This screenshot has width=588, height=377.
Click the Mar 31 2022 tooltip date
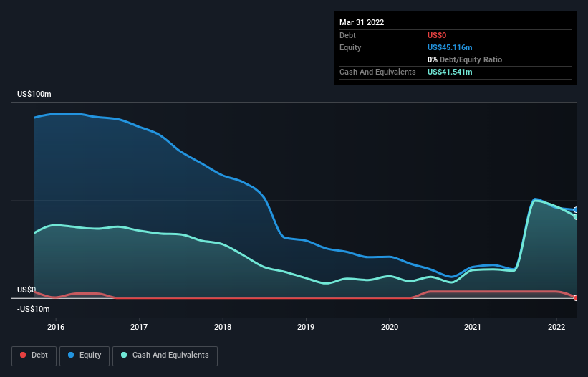362,22
